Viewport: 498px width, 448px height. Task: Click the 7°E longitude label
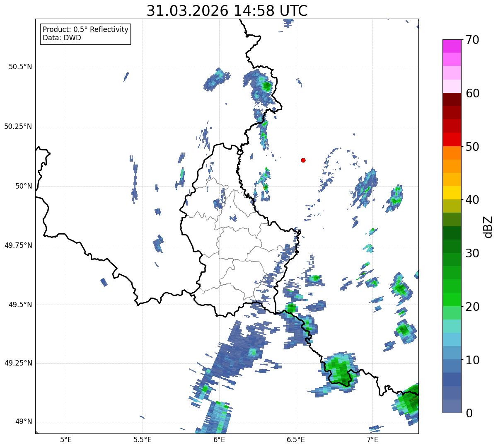pyautogui.click(x=372, y=439)
